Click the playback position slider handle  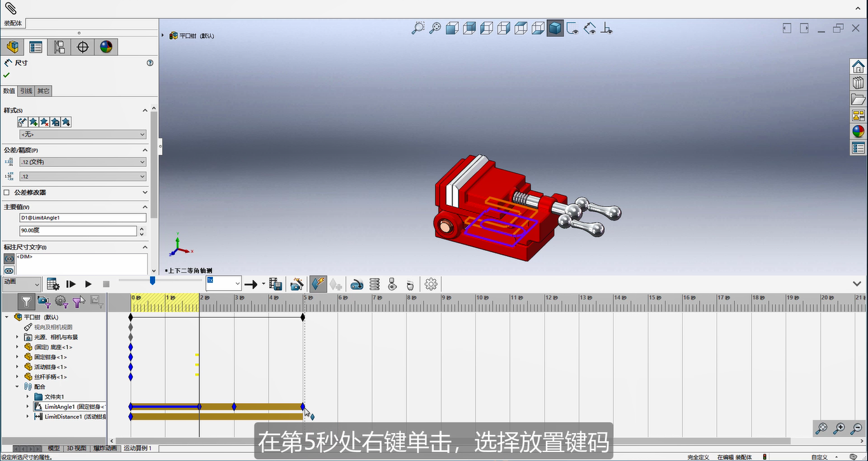153,280
